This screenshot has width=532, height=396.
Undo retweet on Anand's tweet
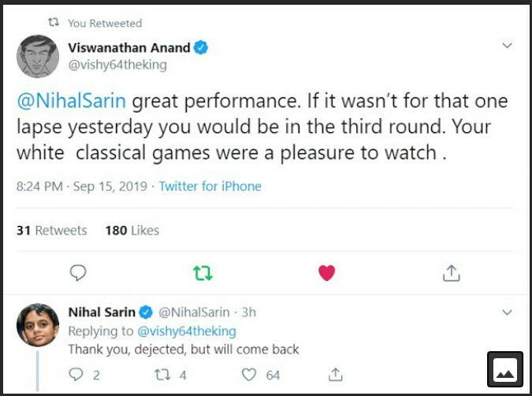pyautogui.click(x=203, y=272)
